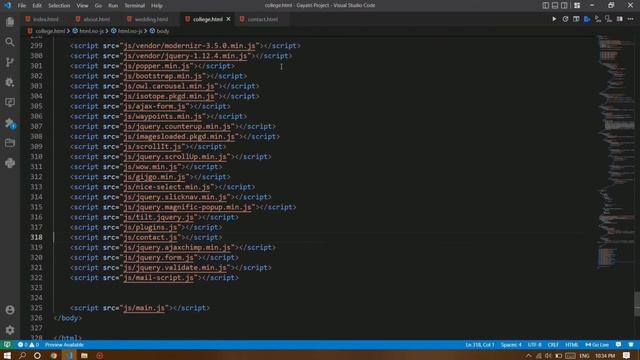Image resolution: width=640 pixels, height=360 pixels.
Task: Click the vertical scrollbar thumb
Action: [x=637, y=303]
